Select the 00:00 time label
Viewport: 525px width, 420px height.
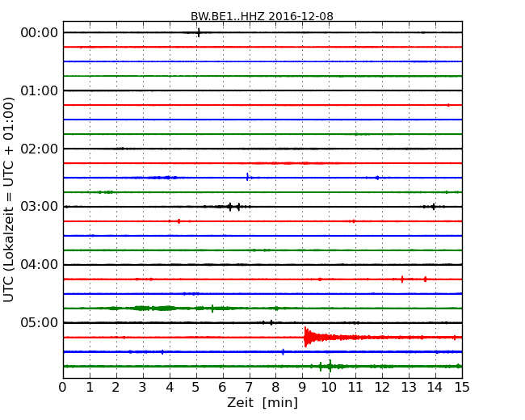click(x=40, y=33)
